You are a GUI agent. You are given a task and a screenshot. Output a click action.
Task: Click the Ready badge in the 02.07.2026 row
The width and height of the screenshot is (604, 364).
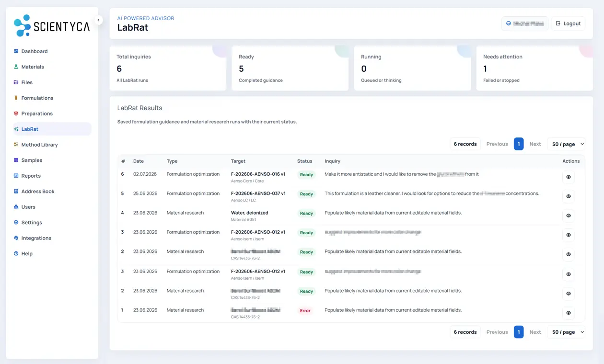pos(306,175)
